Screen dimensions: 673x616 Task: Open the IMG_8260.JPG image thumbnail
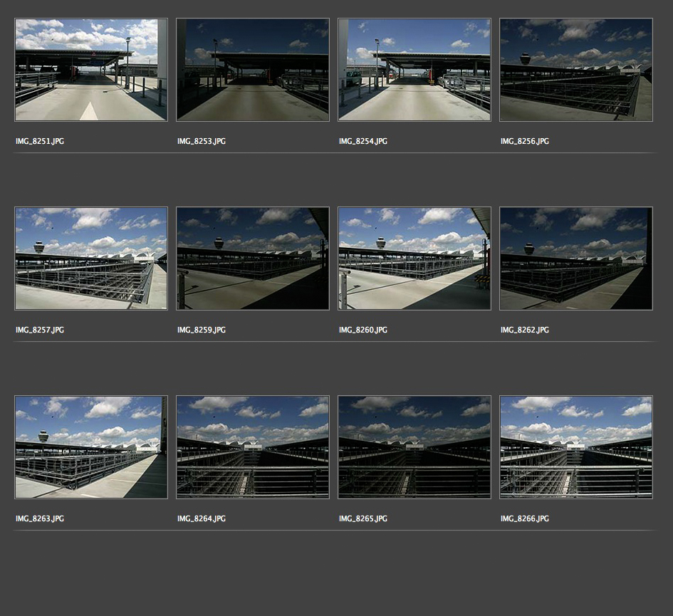point(414,259)
